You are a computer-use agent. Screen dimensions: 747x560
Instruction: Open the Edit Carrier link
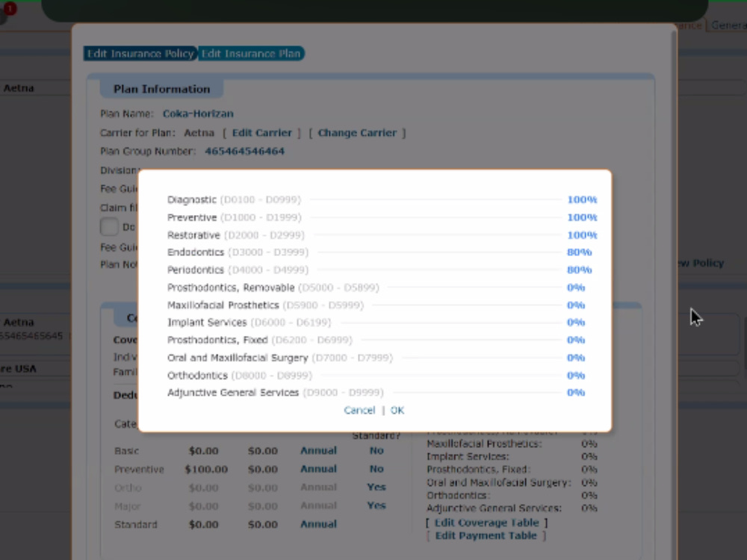(x=261, y=133)
